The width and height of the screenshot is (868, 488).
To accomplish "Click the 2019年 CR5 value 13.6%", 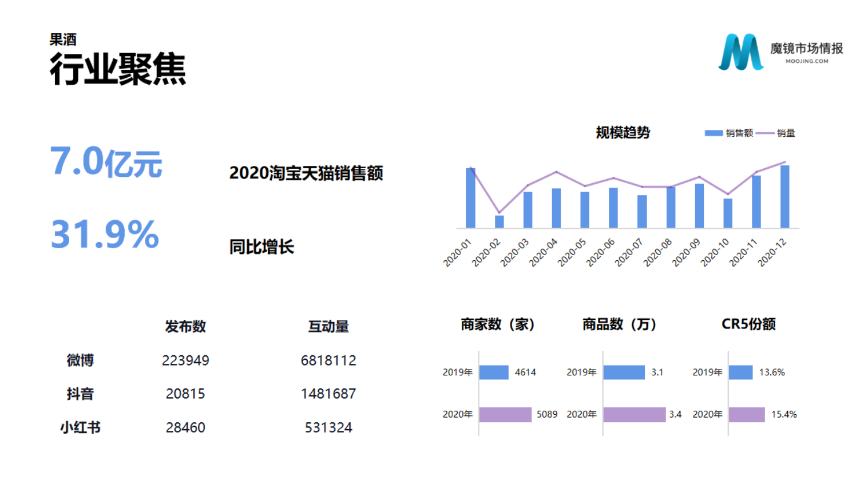I will coord(772,372).
